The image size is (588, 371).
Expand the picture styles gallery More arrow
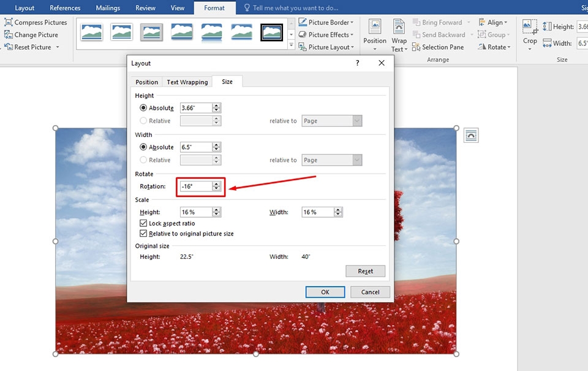291,45
